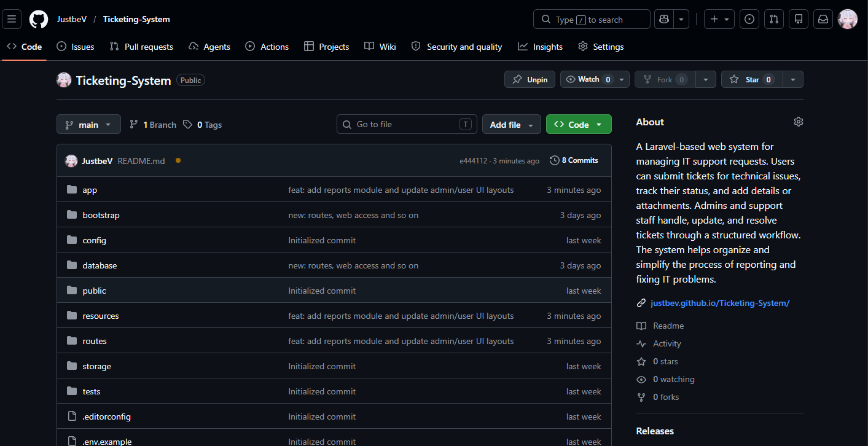Open the repository Settings tab
This screenshot has height=446, width=868.
tap(601, 47)
